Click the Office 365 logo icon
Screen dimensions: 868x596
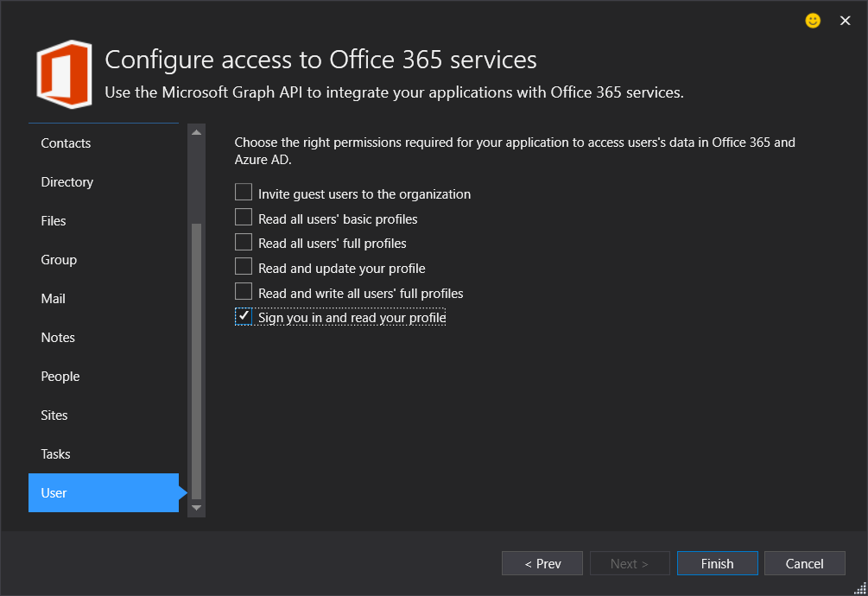pos(64,73)
